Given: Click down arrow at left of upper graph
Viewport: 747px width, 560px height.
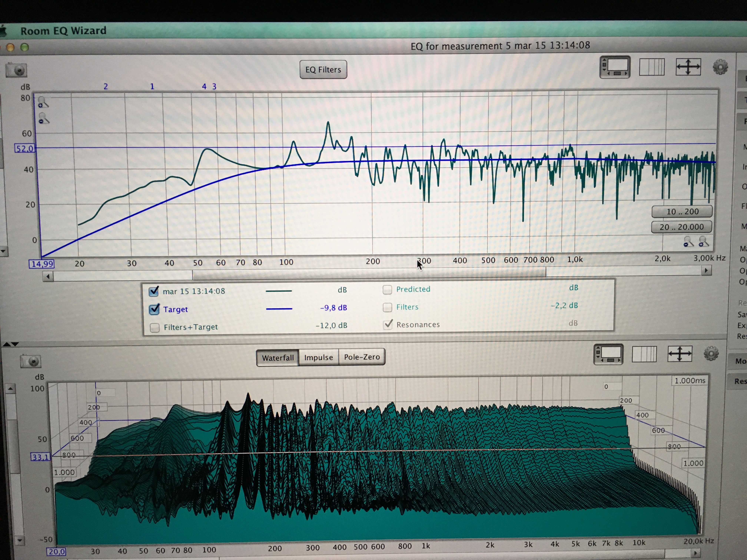Looking at the screenshot, I should [x=3, y=251].
